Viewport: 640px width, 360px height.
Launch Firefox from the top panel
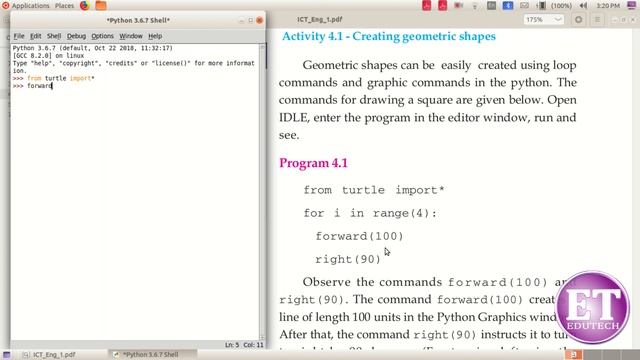coord(84,6)
